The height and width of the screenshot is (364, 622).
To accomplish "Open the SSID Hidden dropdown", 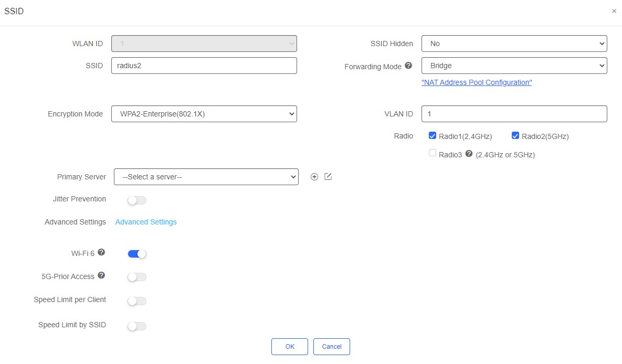I will (x=514, y=44).
